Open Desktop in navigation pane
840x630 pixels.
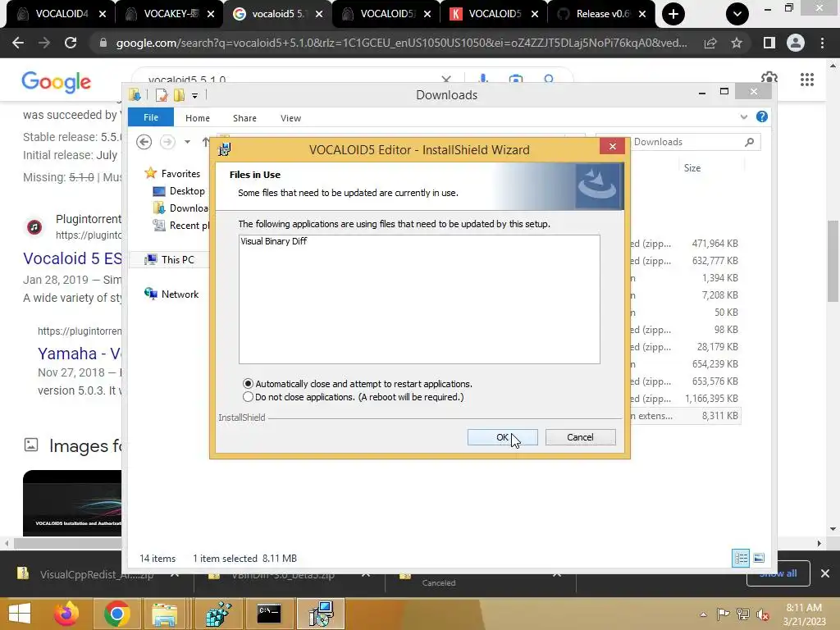(178, 190)
